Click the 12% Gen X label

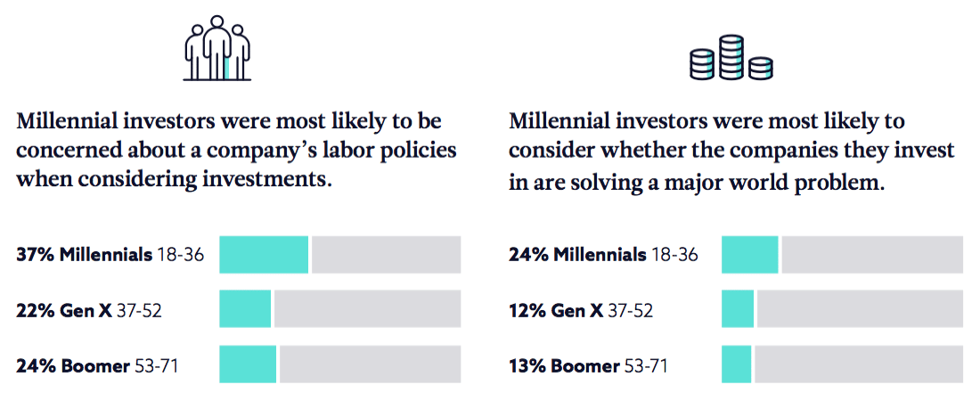tap(582, 310)
